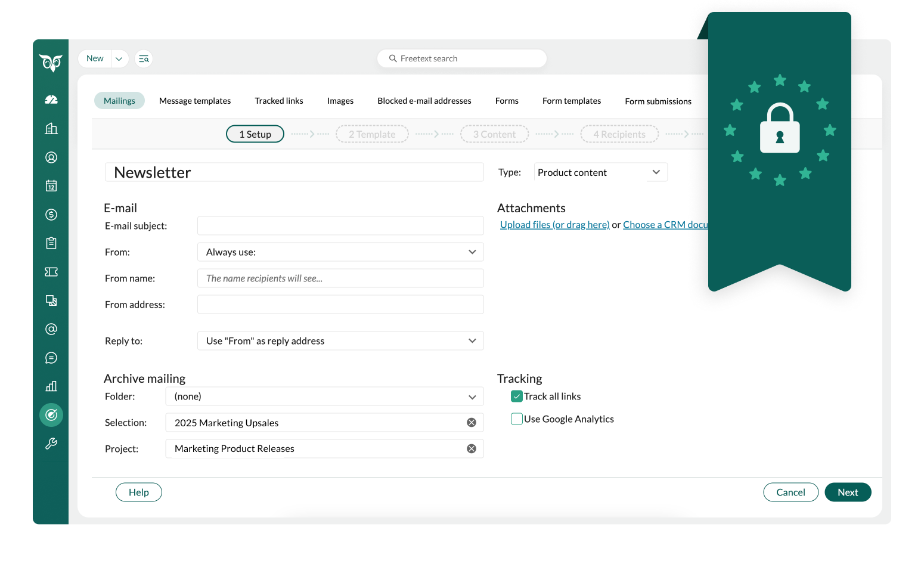This screenshot has height=564, width=924.
Task: Open the company building icon in sidebar
Action: tap(51, 129)
